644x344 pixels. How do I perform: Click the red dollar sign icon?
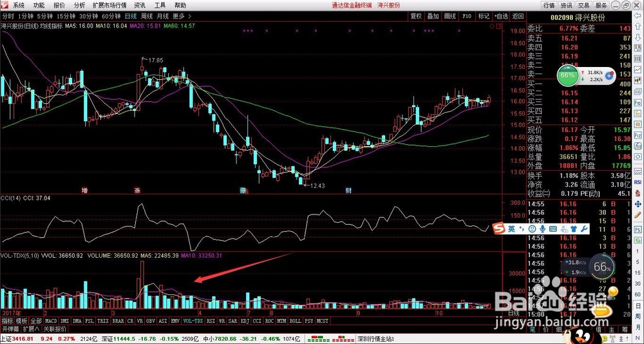click(638, 193)
